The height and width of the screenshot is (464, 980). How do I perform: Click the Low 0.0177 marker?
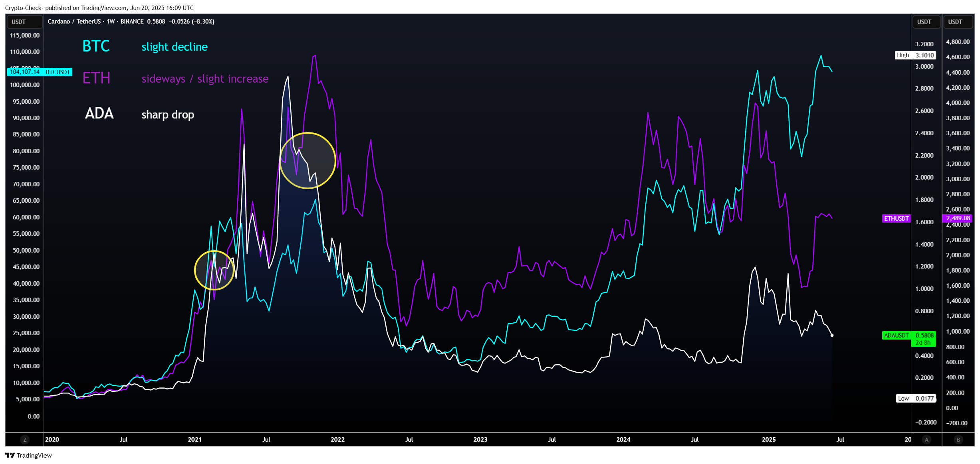click(916, 398)
